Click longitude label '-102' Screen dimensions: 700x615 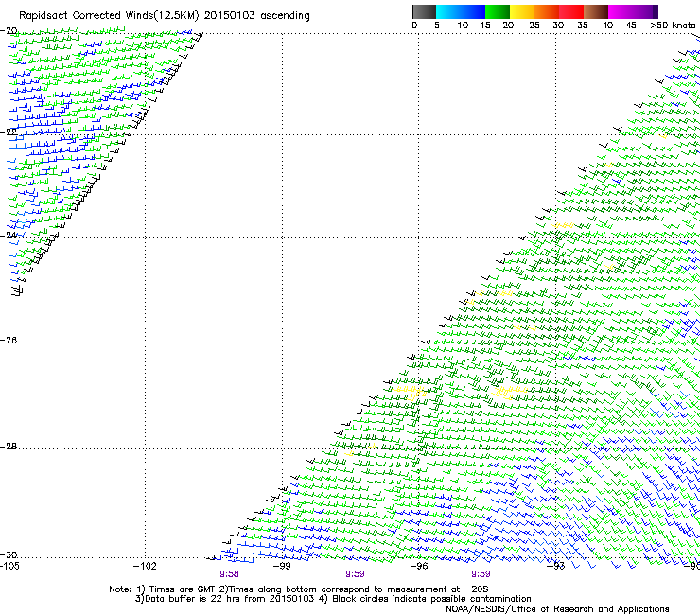coord(145,567)
